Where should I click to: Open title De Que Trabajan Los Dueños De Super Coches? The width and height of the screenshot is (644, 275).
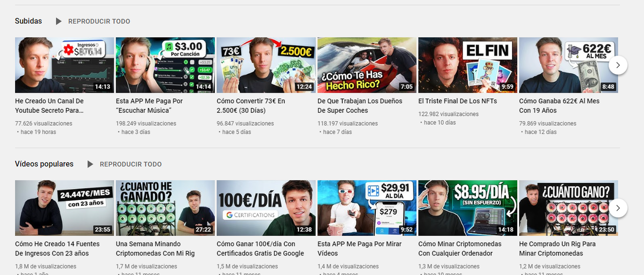click(x=360, y=106)
